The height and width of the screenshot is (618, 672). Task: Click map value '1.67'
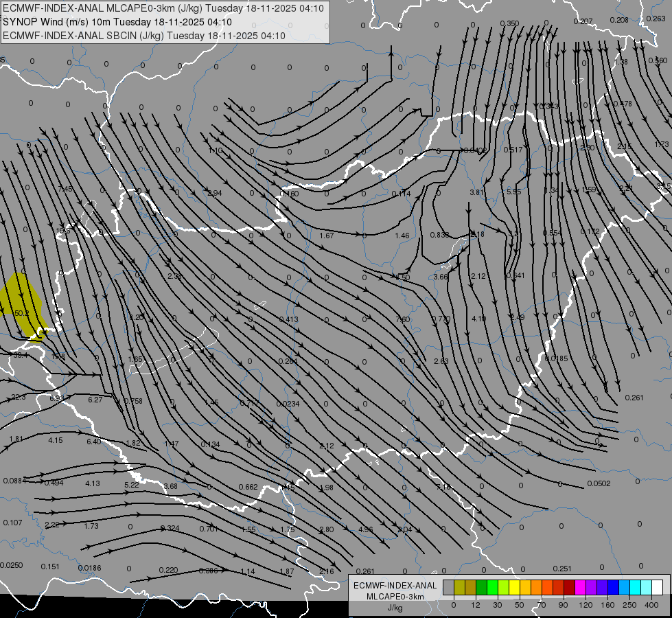tap(327, 236)
